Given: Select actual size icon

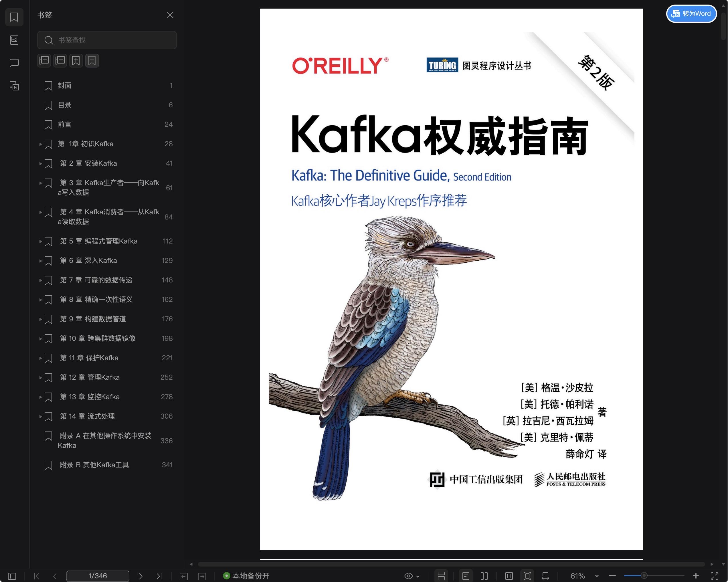Looking at the screenshot, I should click(509, 576).
